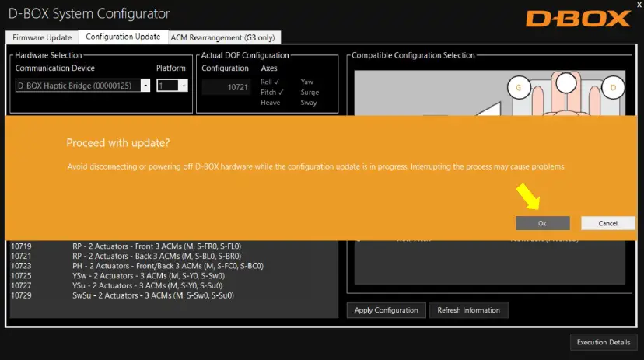Cancel the configuration update prompt
This screenshot has width=644, height=360.
[x=607, y=223]
